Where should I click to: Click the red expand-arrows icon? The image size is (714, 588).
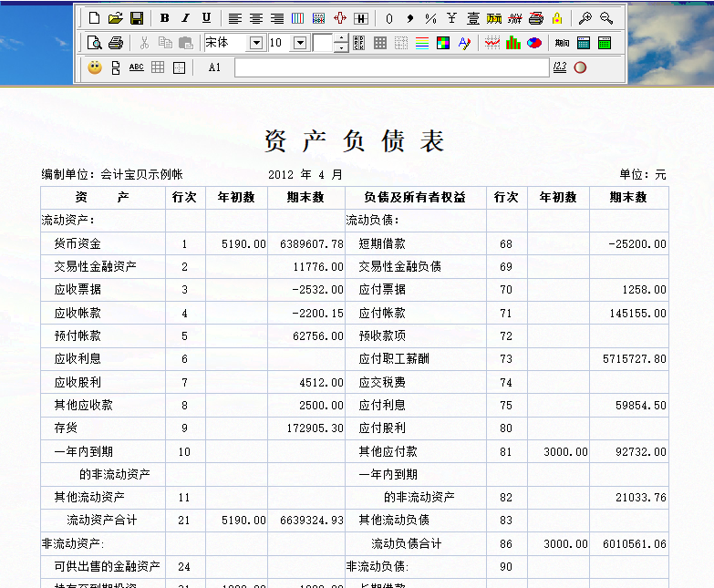pos(340,18)
